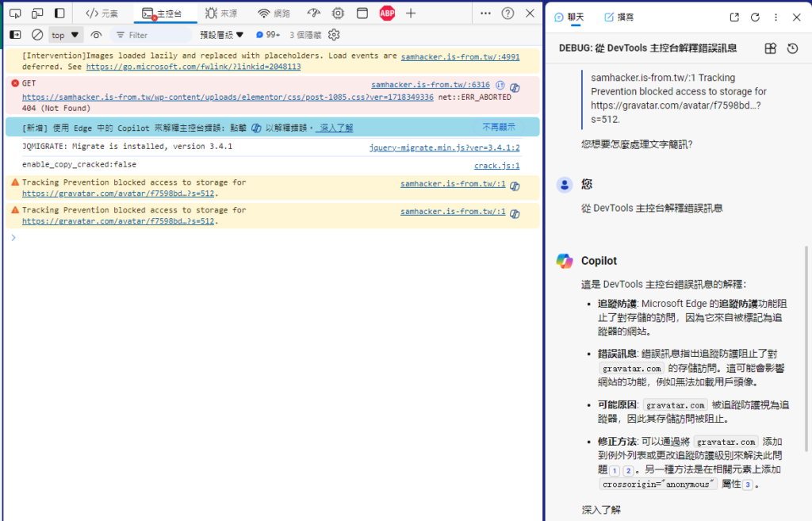812x521 pixels.
Task: Open Copilot in a new tab icon
Action: (734, 17)
